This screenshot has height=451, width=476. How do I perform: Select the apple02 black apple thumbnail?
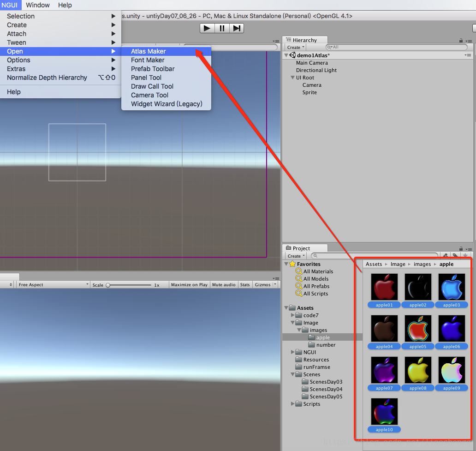point(418,287)
